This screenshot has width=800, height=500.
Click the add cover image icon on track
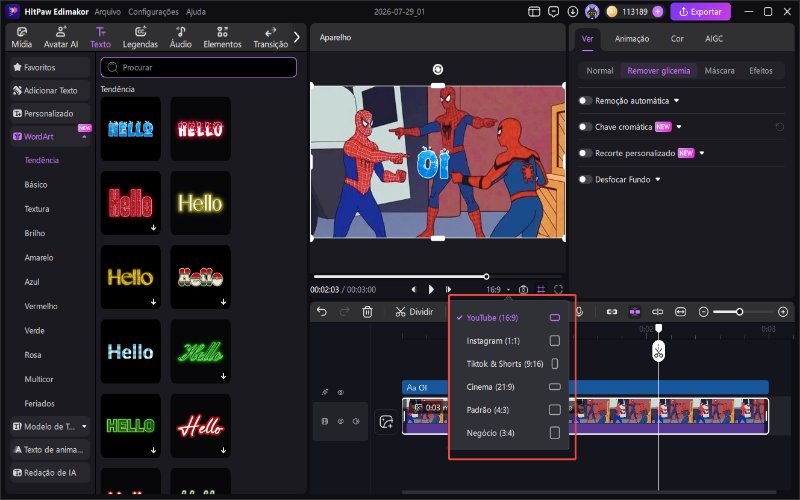pos(386,422)
